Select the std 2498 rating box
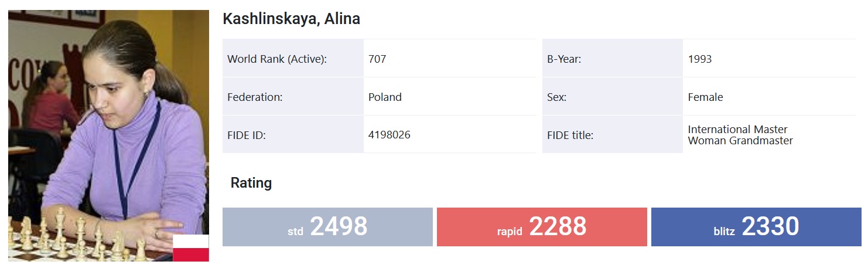This screenshot has width=868, height=268. (327, 227)
